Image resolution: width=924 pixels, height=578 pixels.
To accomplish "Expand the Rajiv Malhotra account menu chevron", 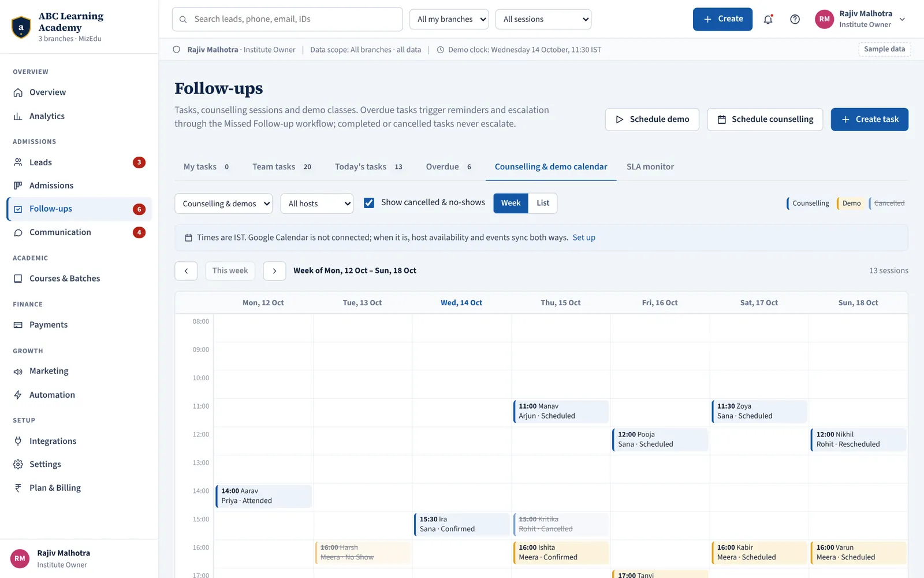I will (902, 19).
